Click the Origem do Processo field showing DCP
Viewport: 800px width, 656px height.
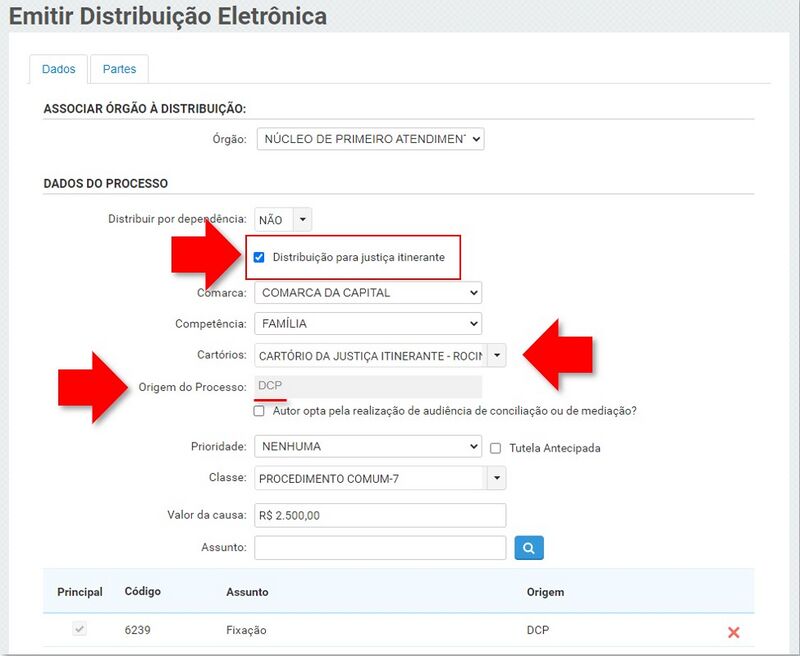pos(370,383)
